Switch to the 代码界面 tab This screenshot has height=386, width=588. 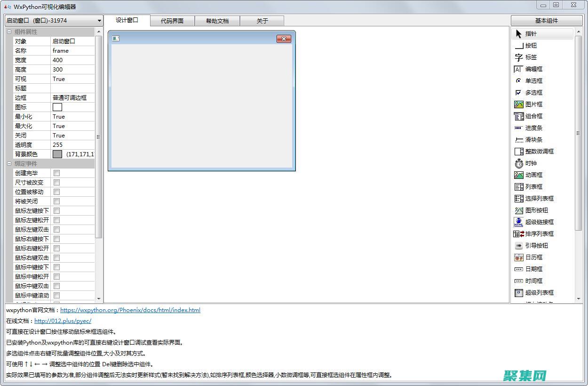[173, 20]
